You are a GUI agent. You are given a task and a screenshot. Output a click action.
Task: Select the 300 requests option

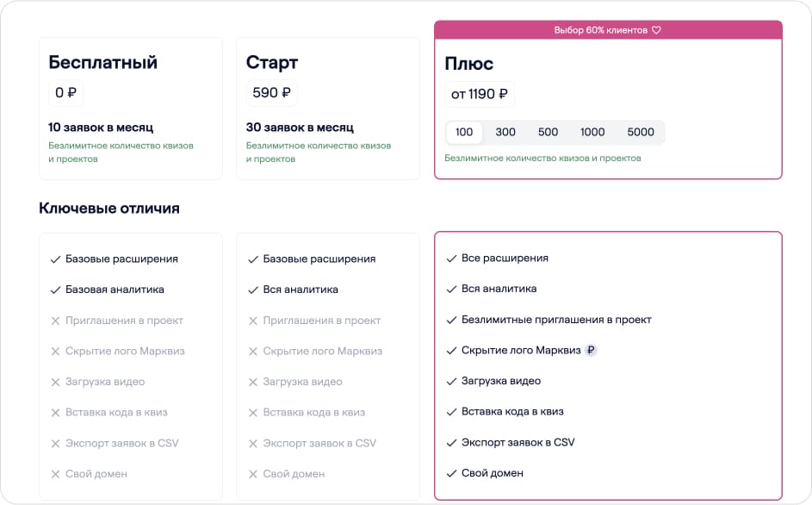[505, 133]
